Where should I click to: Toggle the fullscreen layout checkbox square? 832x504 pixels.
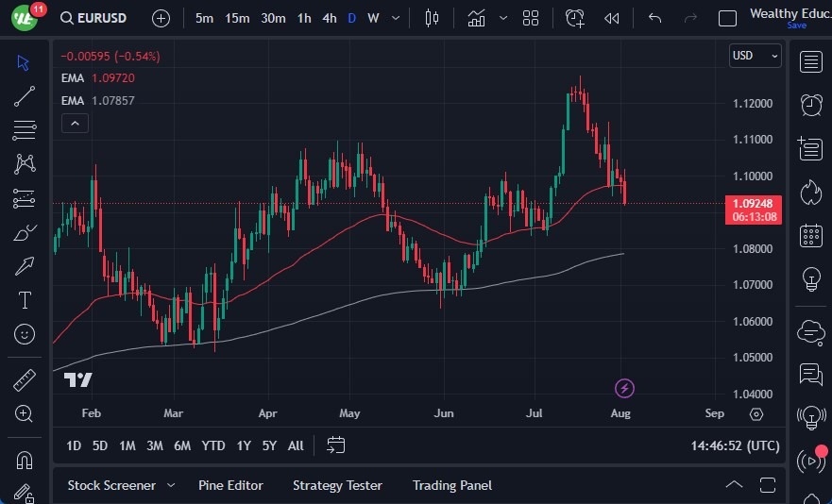(727, 18)
